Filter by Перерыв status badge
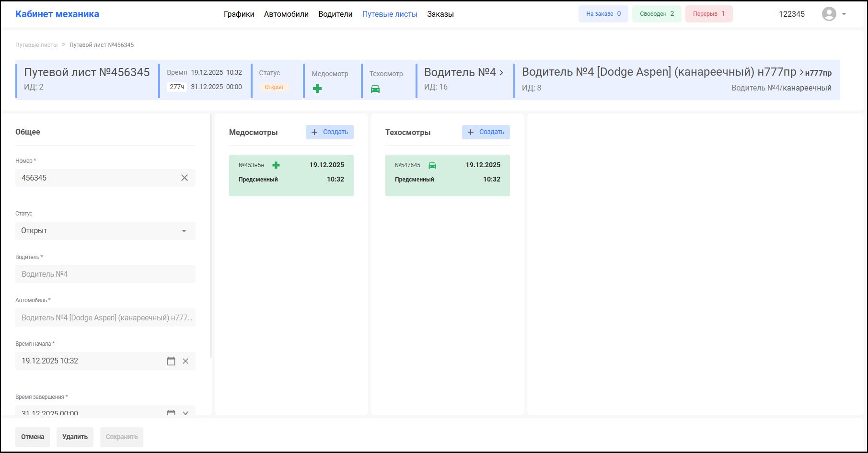The width and height of the screenshot is (868, 453). pos(708,14)
